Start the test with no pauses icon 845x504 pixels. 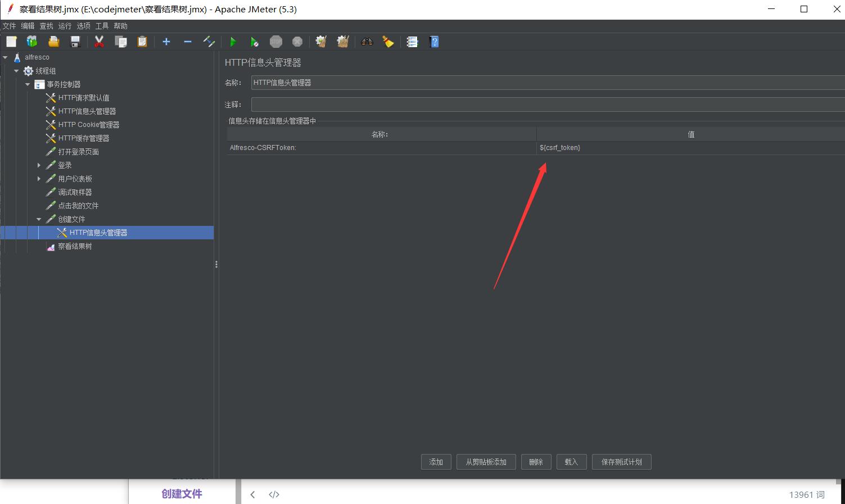(255, 42)
